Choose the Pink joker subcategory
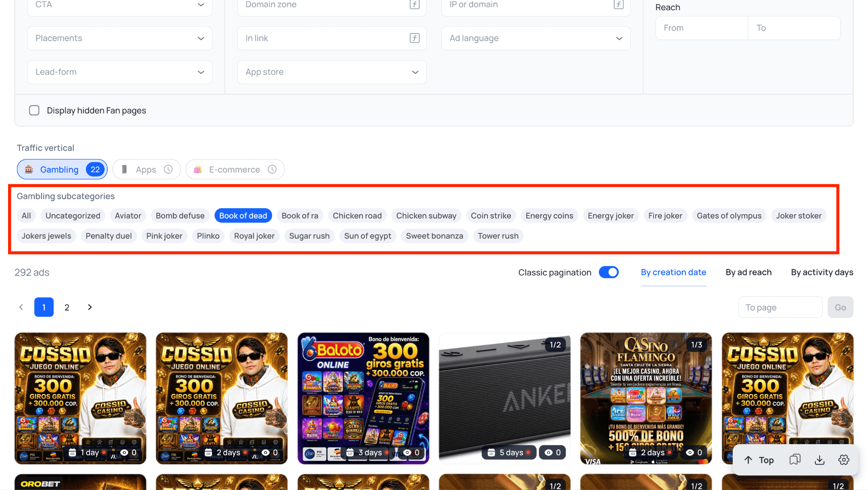 (164, 236)
